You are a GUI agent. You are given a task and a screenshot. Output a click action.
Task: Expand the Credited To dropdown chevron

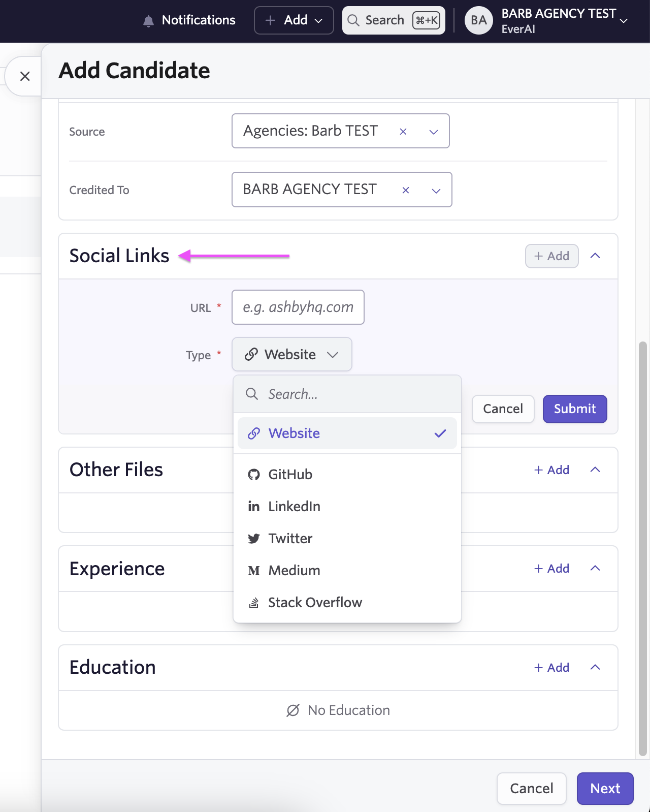(x=436, y=191)
